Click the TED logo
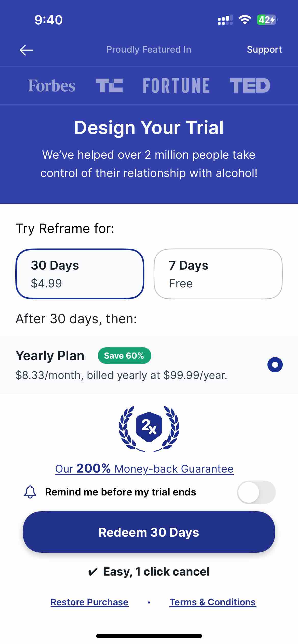 (x=250, y=85)
